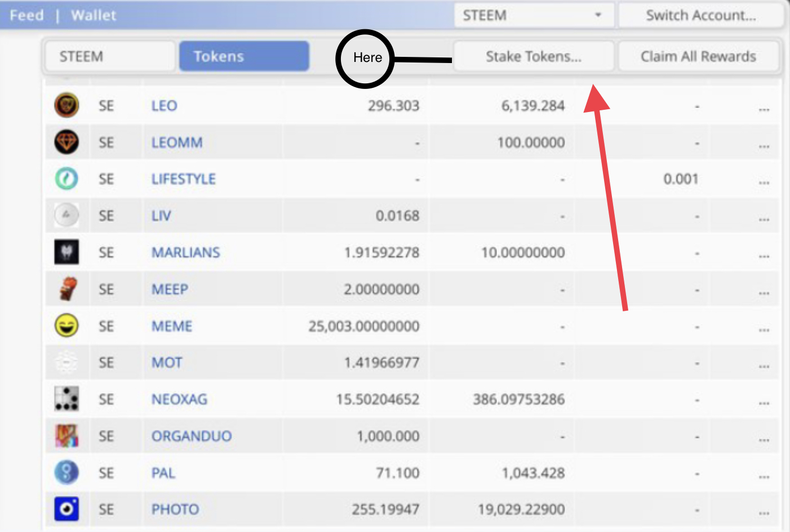Image resolution: width=790 pixels, height=532 pixels.
Task: Open the PHOTO token link
Action: pos(175,509)
